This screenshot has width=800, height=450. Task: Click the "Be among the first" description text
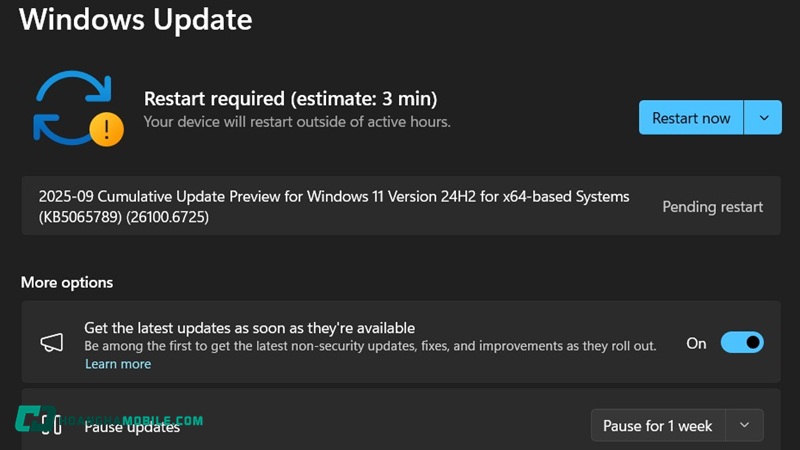(370, 346)
